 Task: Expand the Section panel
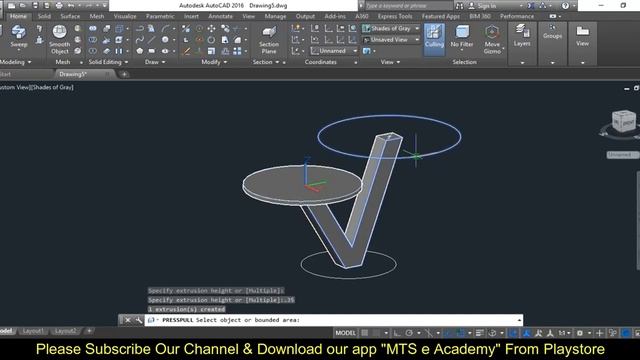tap(266, 62)
